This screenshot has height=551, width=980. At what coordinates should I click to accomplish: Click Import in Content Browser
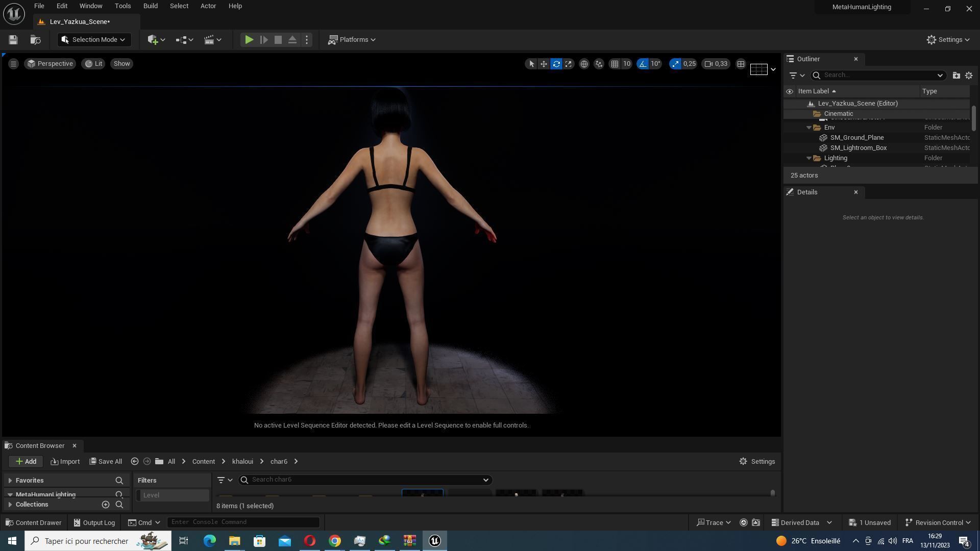click(x=65, y=462)
